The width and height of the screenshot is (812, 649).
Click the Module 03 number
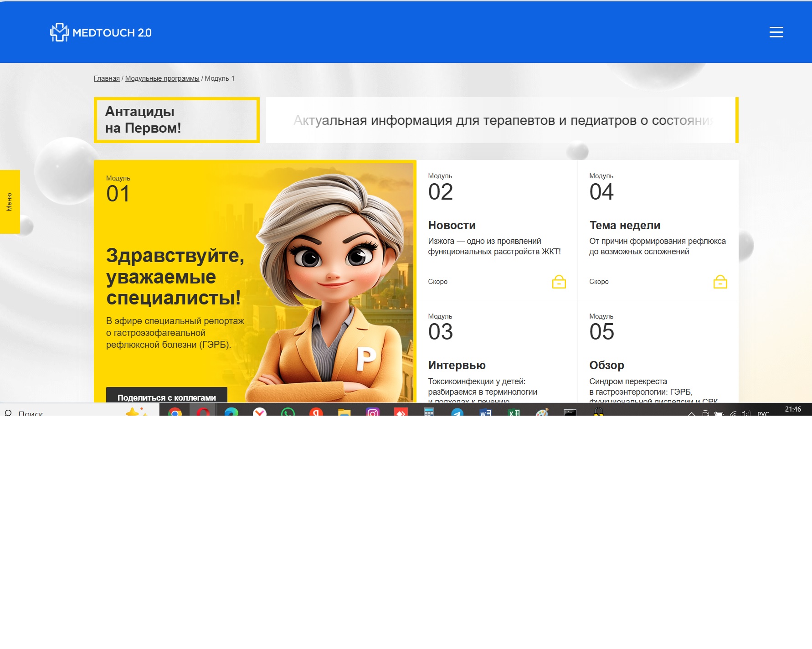(441, 332)
